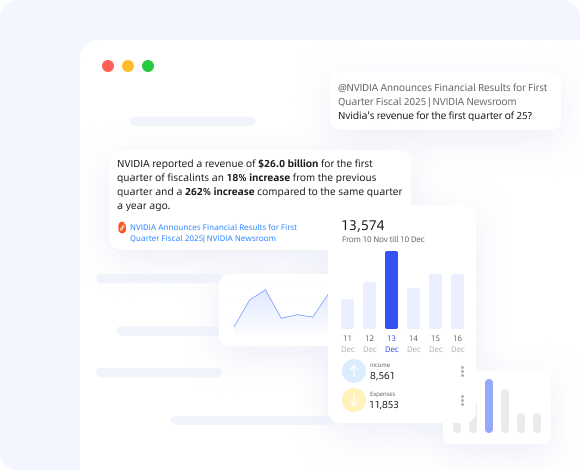580x470 pixels.
Task: Click the blue Income up-arrow icon
Action: click(x=354, y=371)
